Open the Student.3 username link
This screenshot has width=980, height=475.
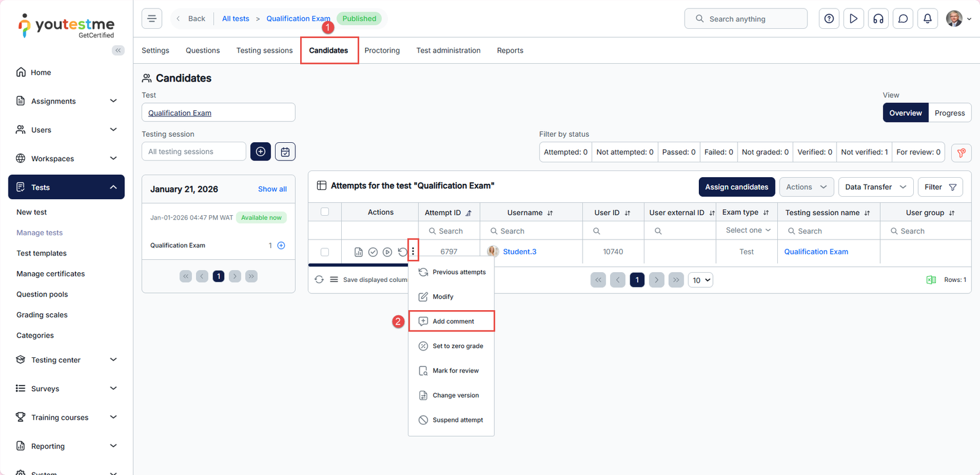519,252
